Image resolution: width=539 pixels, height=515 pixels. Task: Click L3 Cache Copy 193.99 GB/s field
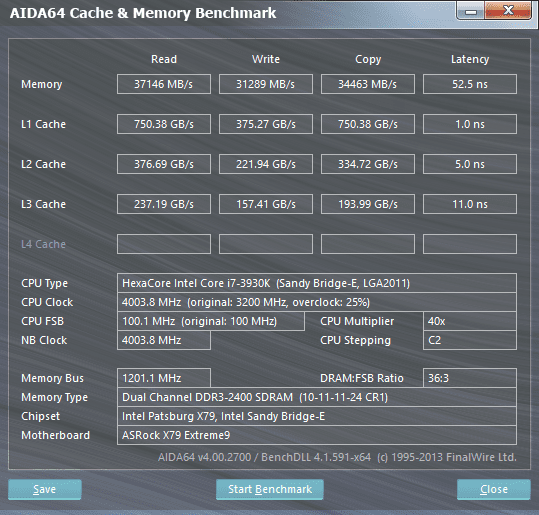click(x=368, y=204)
